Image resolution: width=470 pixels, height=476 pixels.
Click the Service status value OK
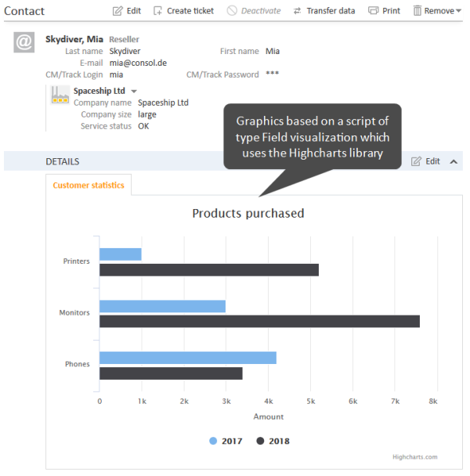pos(143,126)
